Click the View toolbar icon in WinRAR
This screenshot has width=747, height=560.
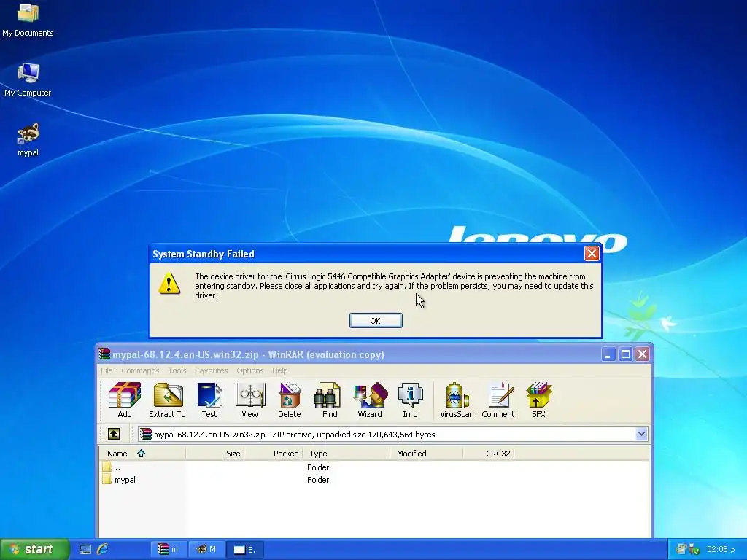[x=249, y=400]
